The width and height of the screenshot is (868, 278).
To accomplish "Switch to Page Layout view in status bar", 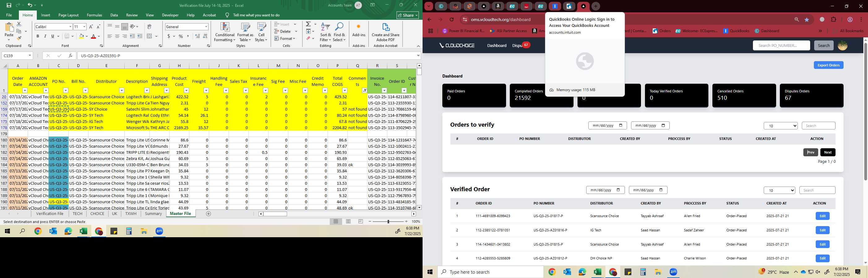I will [348, 221].
